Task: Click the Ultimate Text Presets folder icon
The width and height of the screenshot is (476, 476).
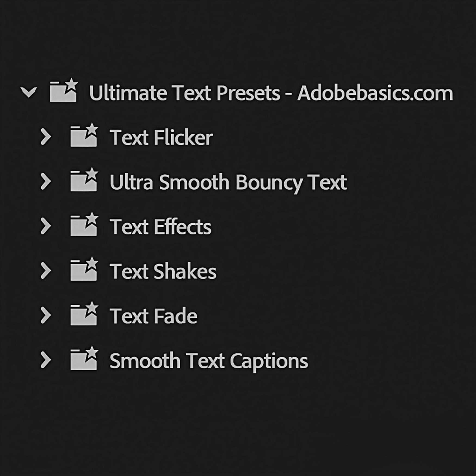Action: [63, 92]
